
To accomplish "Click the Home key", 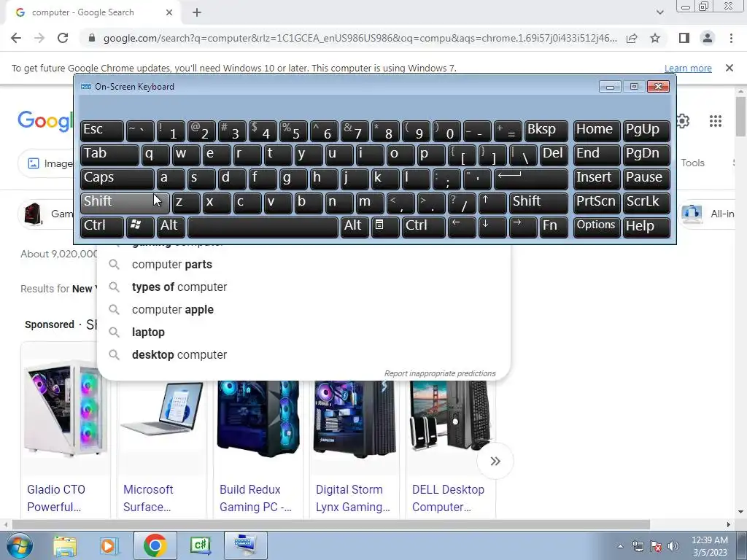I will tap(597, 131).
